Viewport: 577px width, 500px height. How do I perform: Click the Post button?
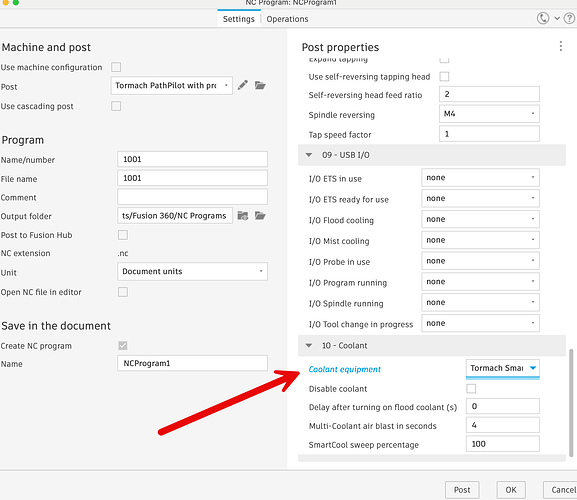point(462,490)
